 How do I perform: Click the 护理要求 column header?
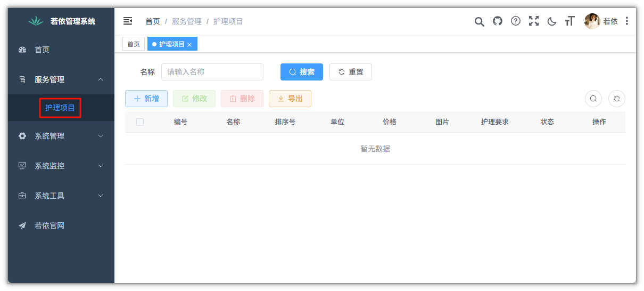[x=495, y=122]
